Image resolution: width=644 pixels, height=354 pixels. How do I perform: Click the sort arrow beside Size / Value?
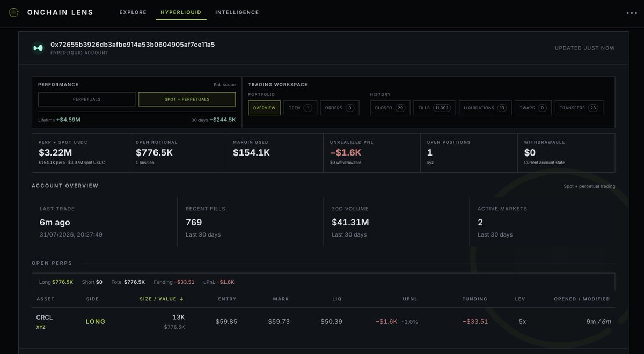point(181,299)
